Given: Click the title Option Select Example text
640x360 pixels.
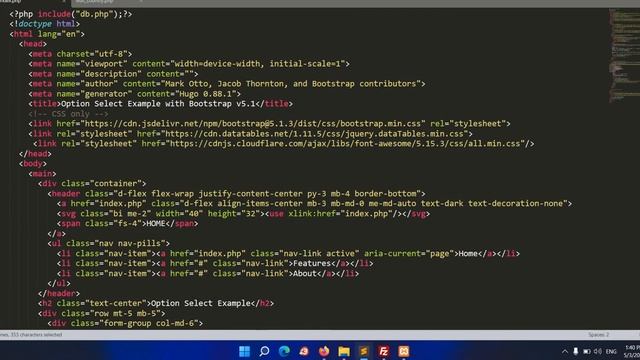Looking at the screenshot, I should (x=158, y=104).
